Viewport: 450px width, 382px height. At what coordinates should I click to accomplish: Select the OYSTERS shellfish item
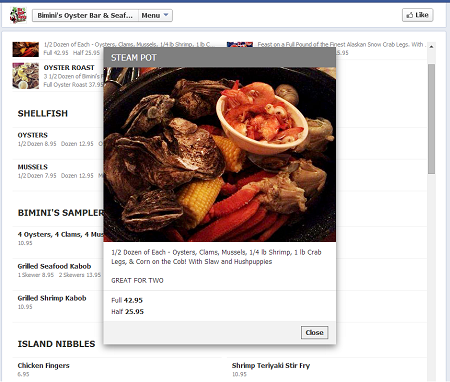(x=33, y=135)
